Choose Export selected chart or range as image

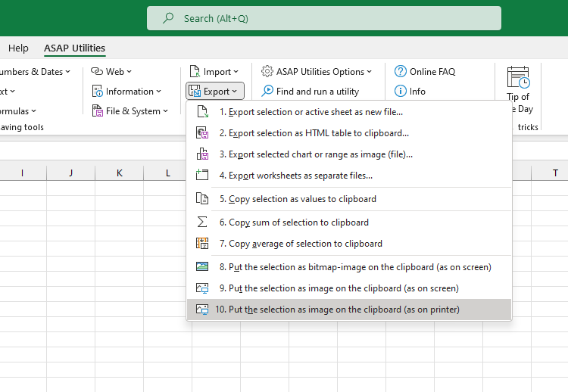point(349,154)
